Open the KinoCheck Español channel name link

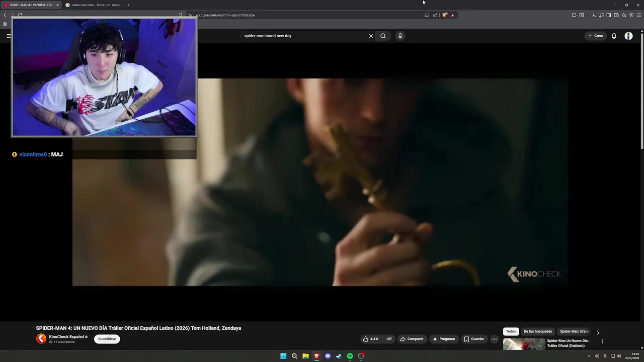pyautogui.click(x=66, y=337)
